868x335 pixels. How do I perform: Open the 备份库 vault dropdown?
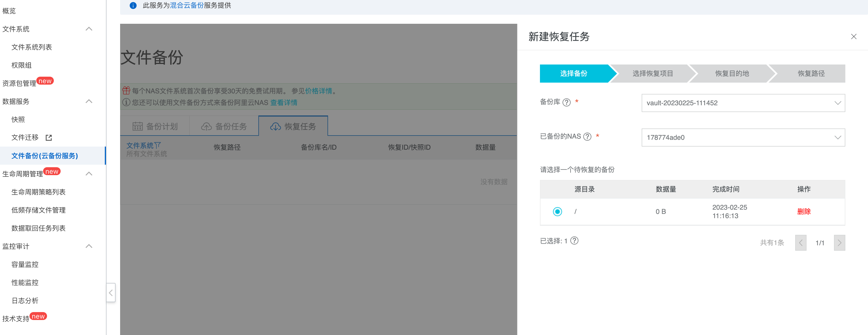[743, 103]
